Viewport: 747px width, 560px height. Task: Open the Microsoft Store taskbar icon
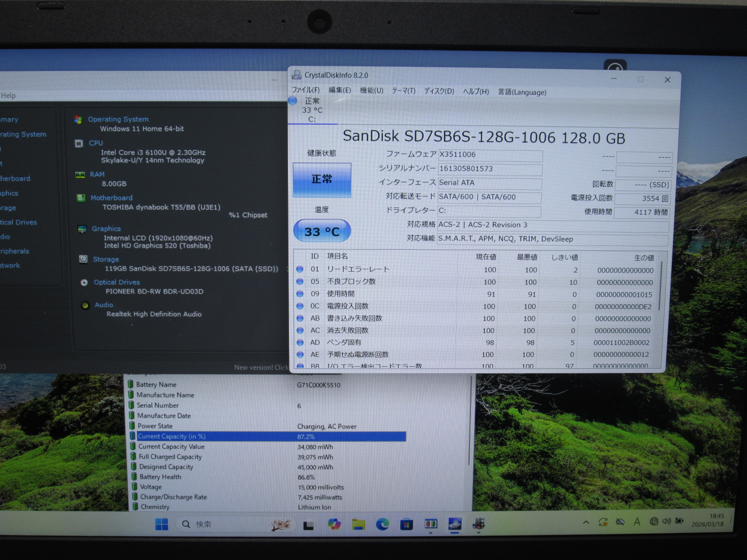click(406, 524)
